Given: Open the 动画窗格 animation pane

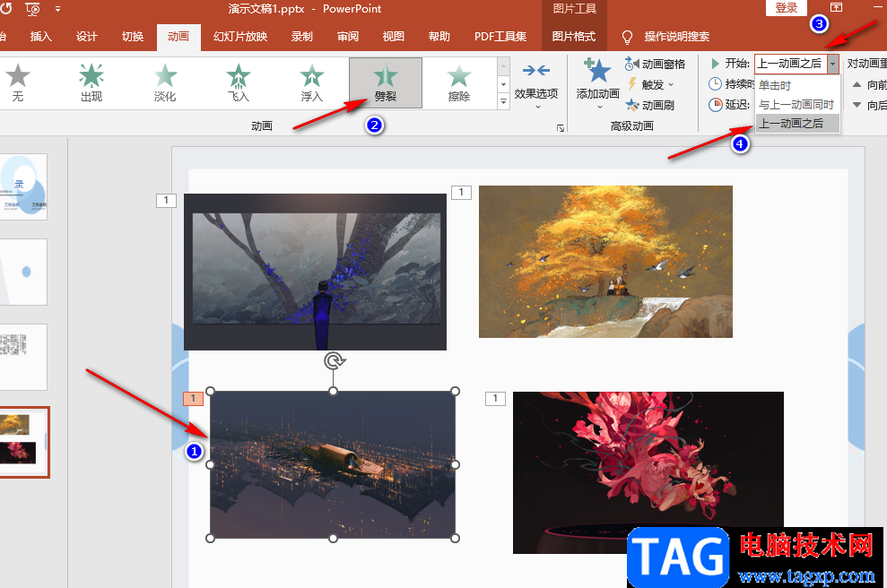Looking at the screenshot, I should (655, 64).
